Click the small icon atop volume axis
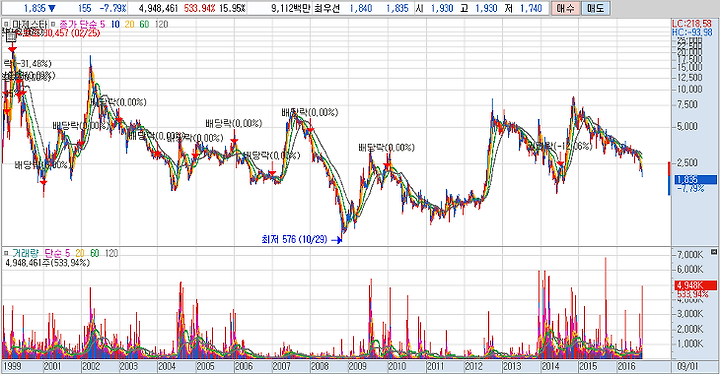Viewport: 720px width, 374px height. (x=714, y=252)
